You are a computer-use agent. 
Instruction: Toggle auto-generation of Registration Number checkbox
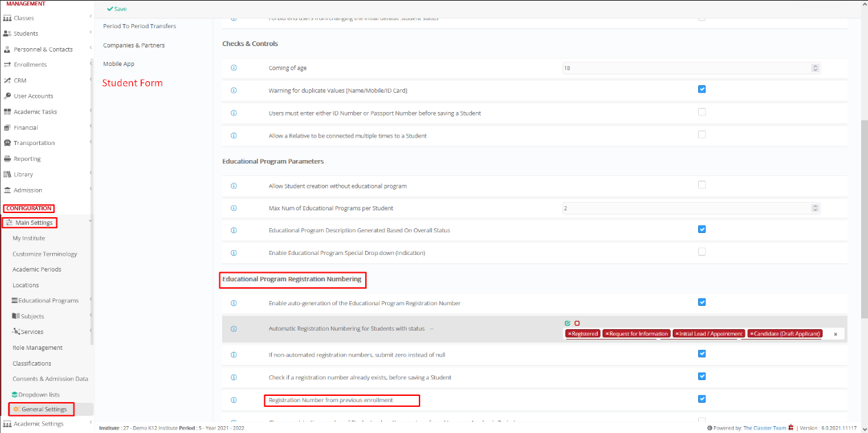pos(702,302)
